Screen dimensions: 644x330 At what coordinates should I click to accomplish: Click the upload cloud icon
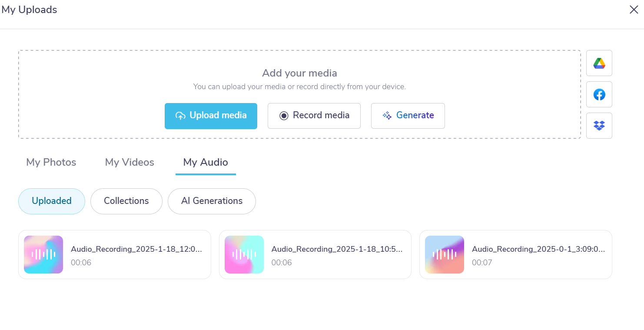pyautogui.click(x=180, y=115)
